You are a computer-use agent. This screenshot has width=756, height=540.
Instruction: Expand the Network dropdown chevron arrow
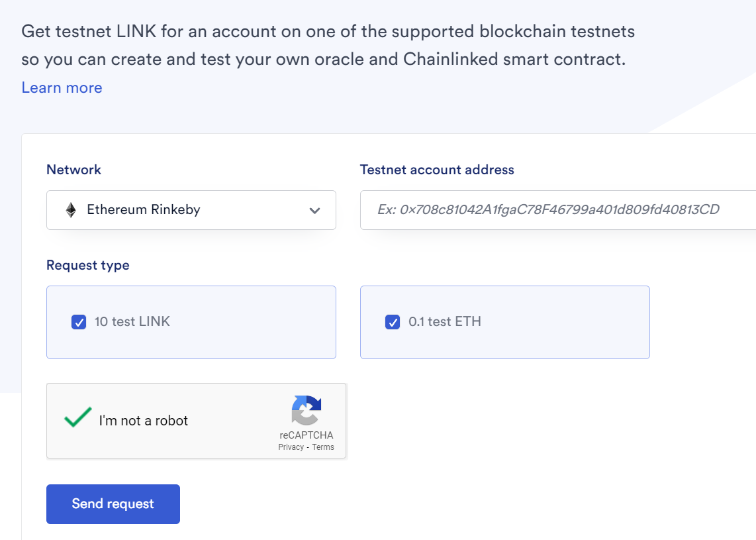[314, 211]
